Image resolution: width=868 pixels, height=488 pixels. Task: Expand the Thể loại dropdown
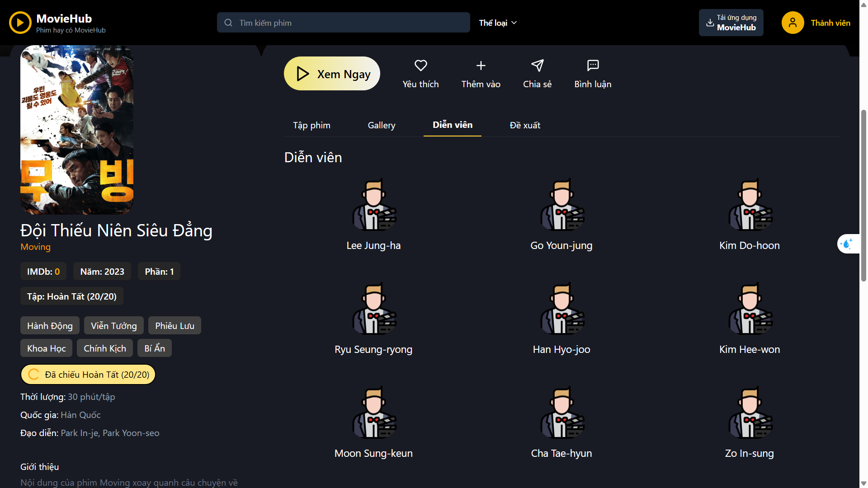coord(498,23)
